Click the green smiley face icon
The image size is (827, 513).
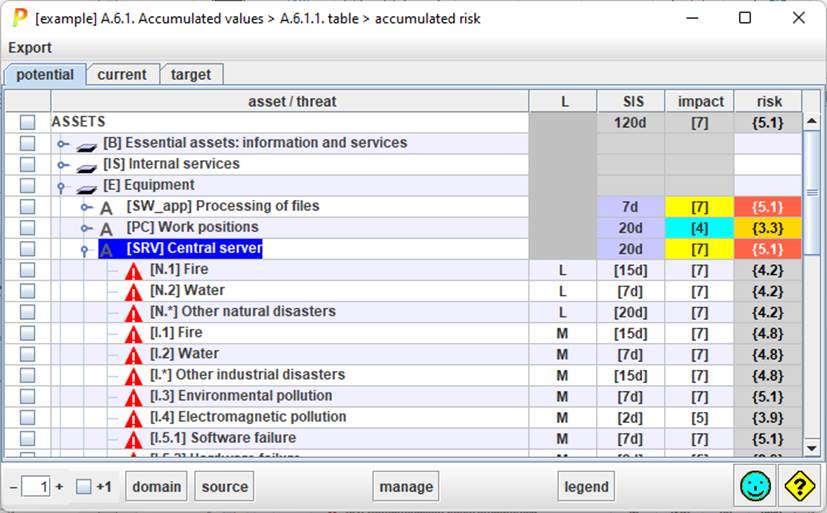coord(755,486)
